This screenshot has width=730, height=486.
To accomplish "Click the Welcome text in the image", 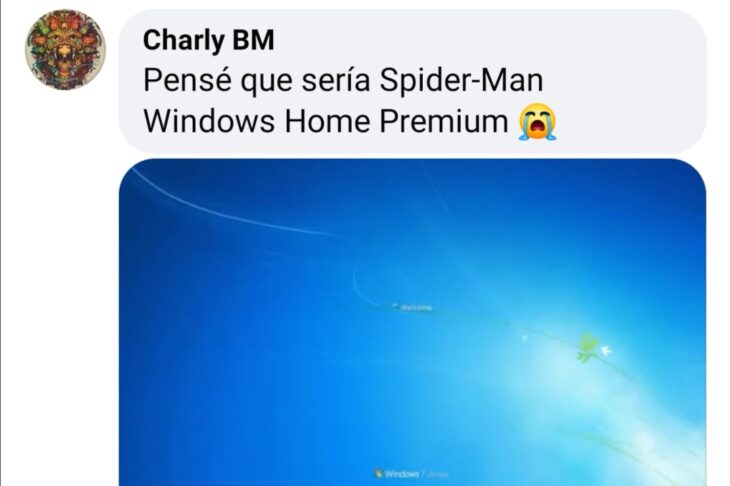I will point(416,307).
